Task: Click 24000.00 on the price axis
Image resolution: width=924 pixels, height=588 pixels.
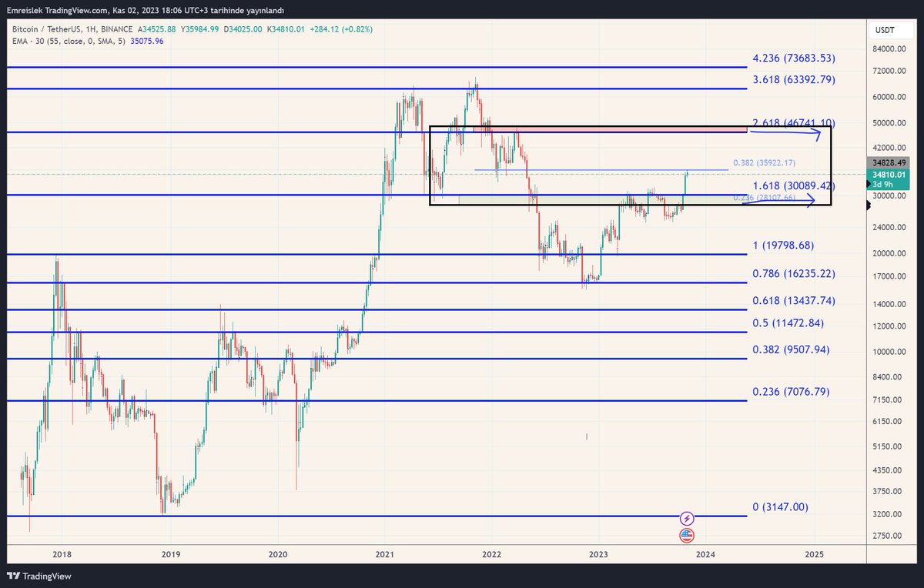Action: point(891,228)
